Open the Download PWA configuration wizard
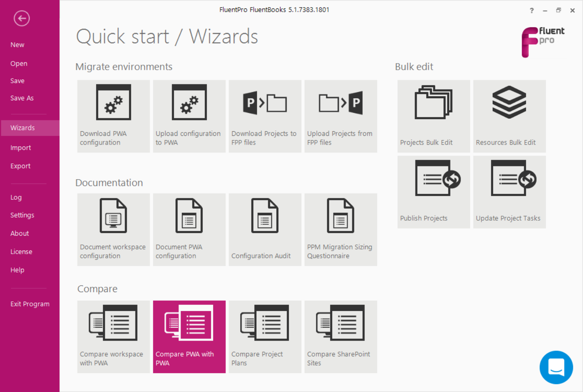 [x=113, y=116]
